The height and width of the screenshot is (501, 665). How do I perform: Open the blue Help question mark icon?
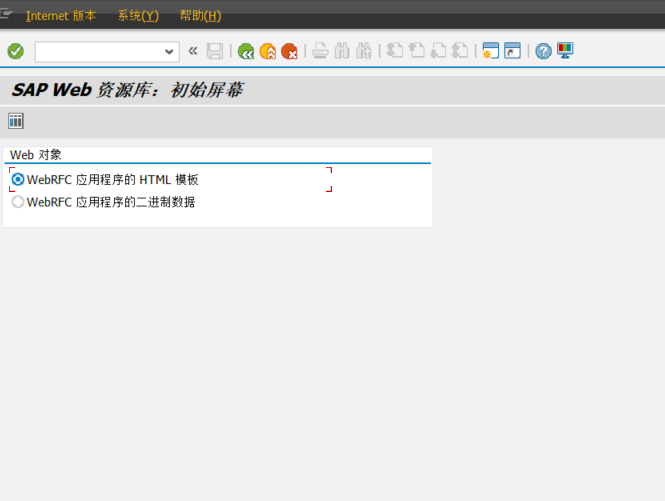point(543,51)
